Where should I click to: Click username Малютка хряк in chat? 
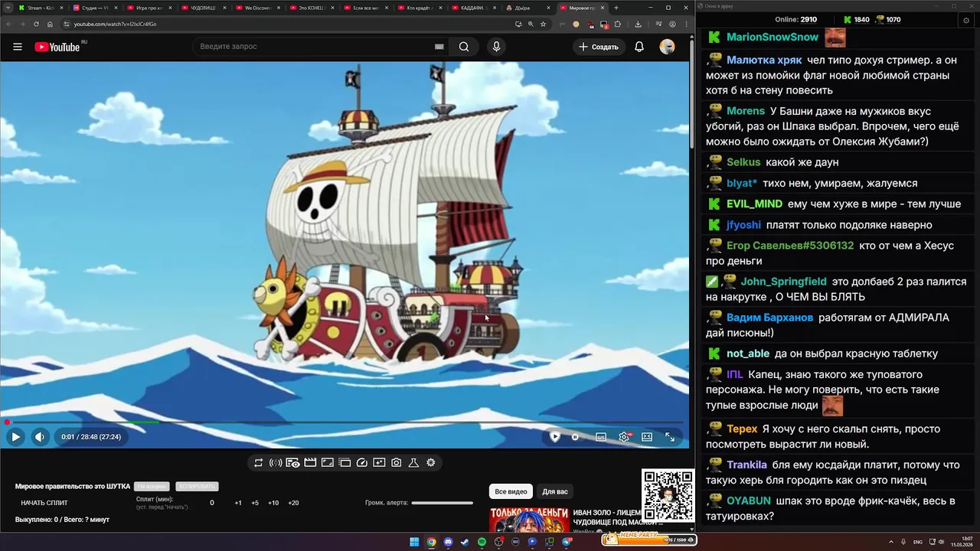(x=764, y=60)
